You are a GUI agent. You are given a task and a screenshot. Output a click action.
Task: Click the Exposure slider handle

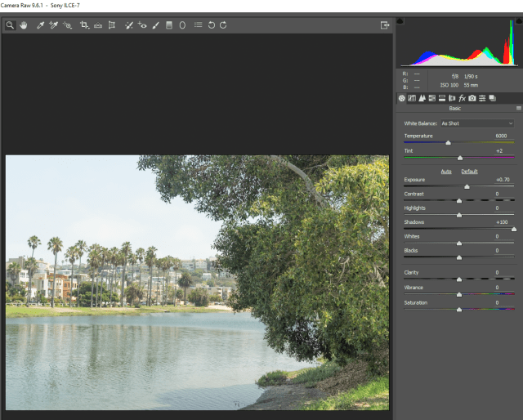pyautogui.click(x=467, y=186)
